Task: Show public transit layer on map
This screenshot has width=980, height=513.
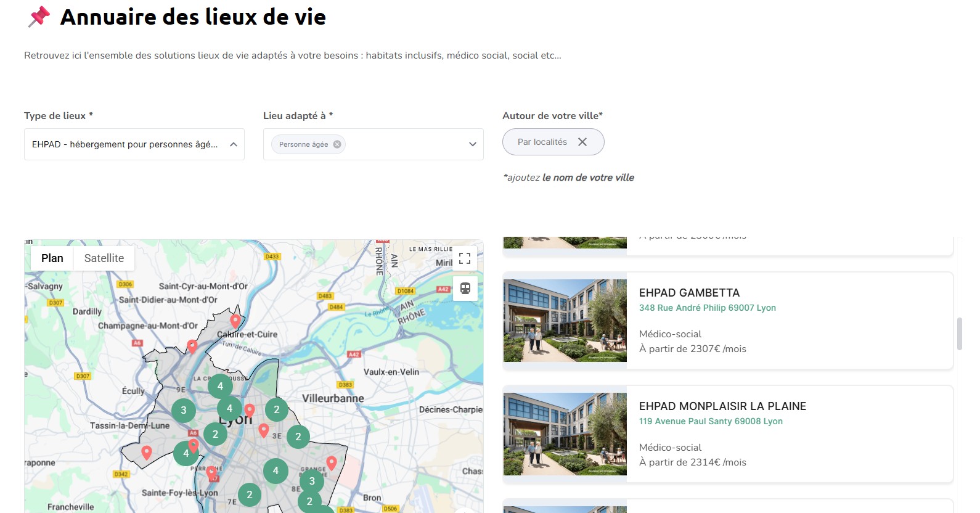Action: pos(465,288)
